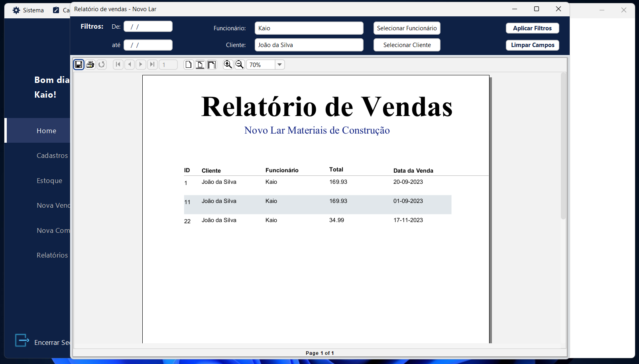Zoom out of the report

pyautogui.click(x=239, y=64)
